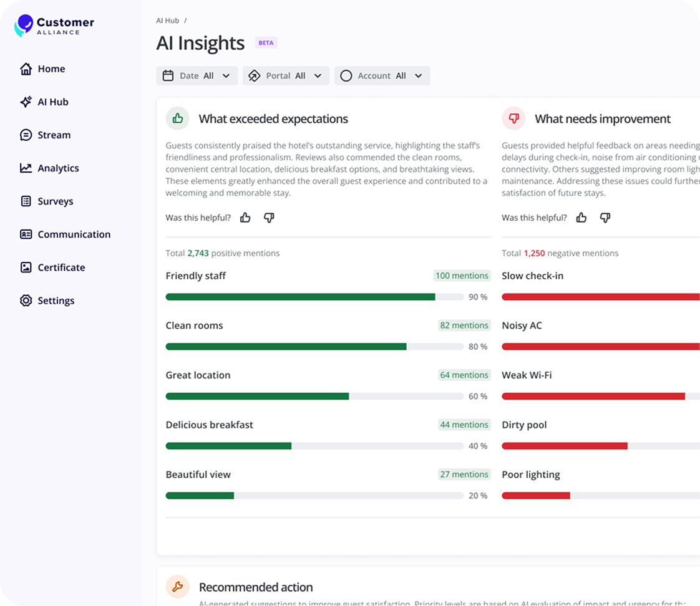Open the Settings gear icon
Viewport: 700px width, 606px height.
point(26,301)
